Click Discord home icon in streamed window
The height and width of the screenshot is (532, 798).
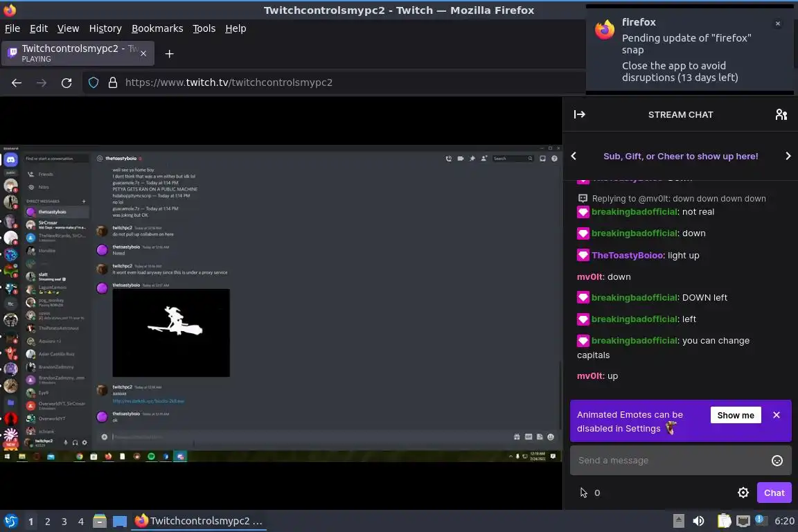point(10,160)
